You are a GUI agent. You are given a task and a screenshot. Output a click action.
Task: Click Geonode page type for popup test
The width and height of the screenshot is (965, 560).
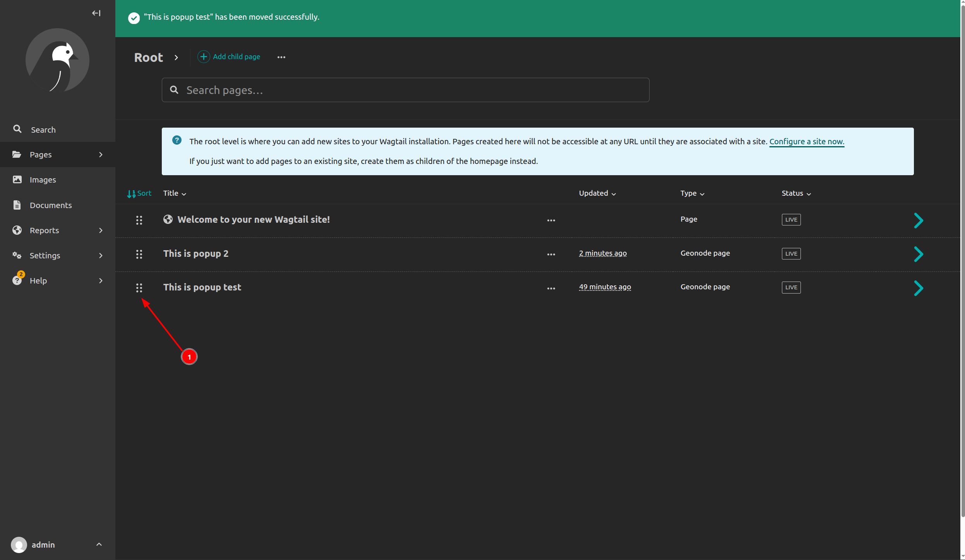(705, 287)
